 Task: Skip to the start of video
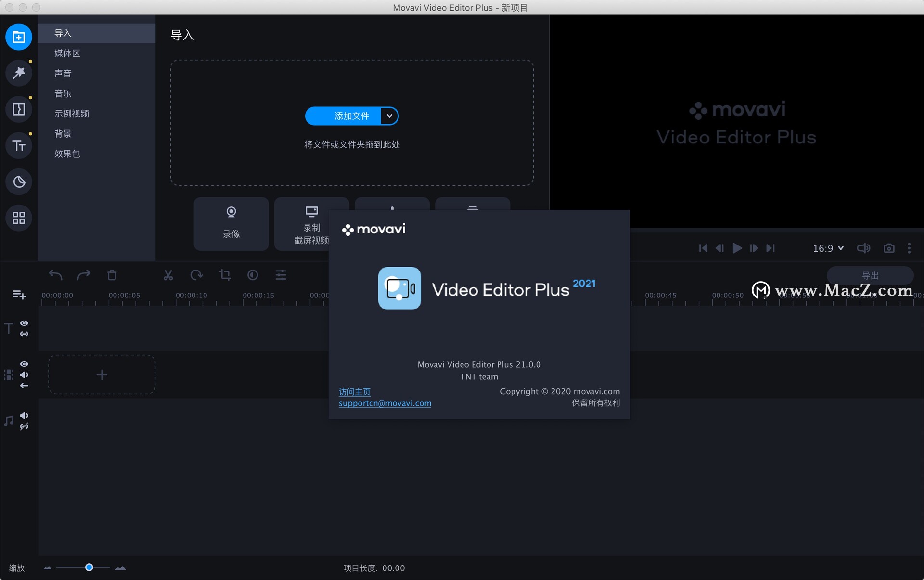[703, 248]
